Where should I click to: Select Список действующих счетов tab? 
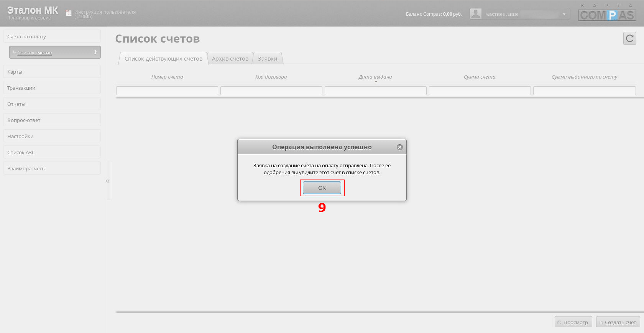[163, 58]
